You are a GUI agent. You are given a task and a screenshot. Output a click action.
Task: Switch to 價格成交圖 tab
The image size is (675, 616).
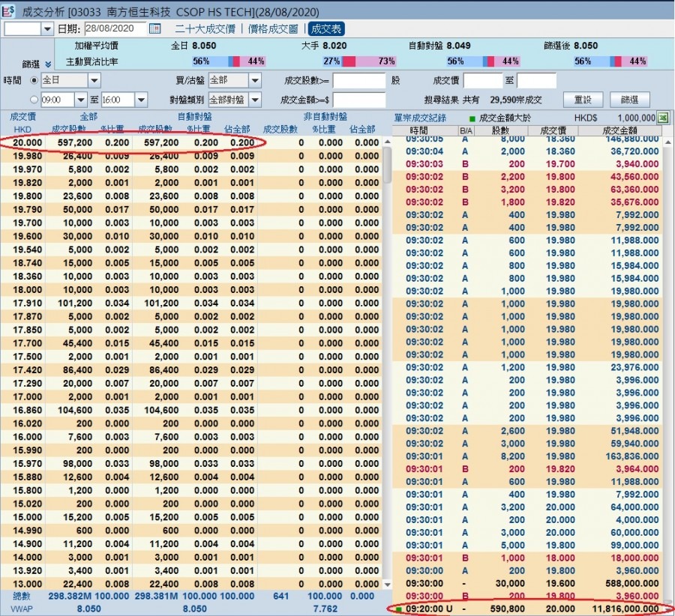(272, 29)
